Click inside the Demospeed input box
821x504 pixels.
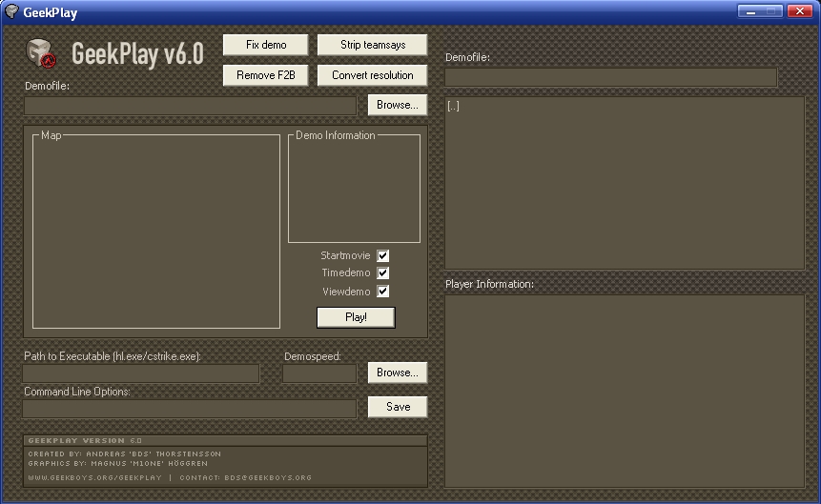(319, 373)
